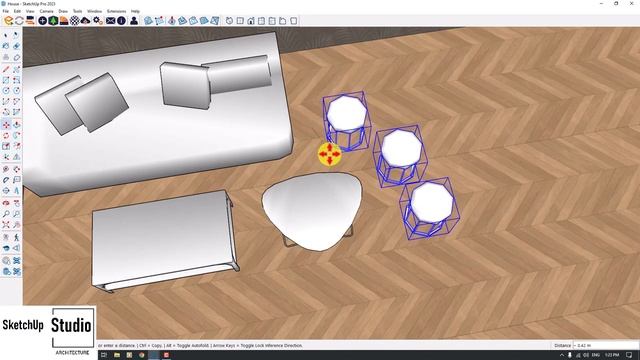Open the View menu
This screenshot has height=360, width=640.
(x=30, y=11)
